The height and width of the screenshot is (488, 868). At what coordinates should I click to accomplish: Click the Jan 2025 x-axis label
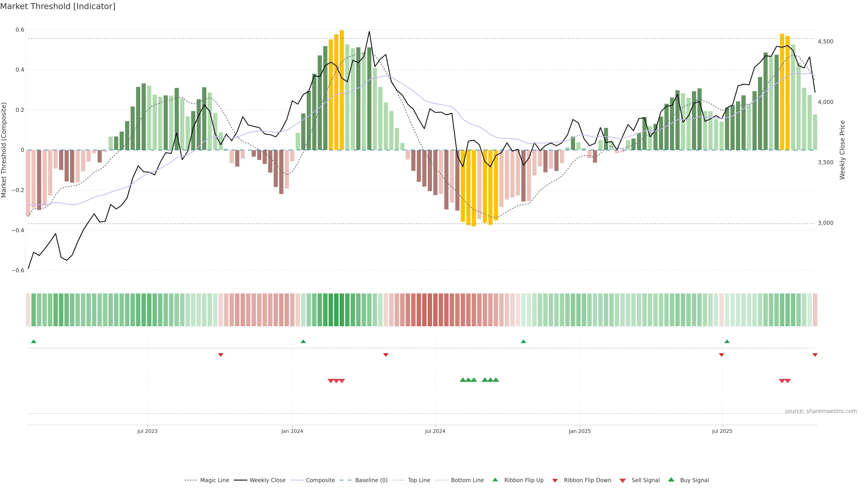580,431
